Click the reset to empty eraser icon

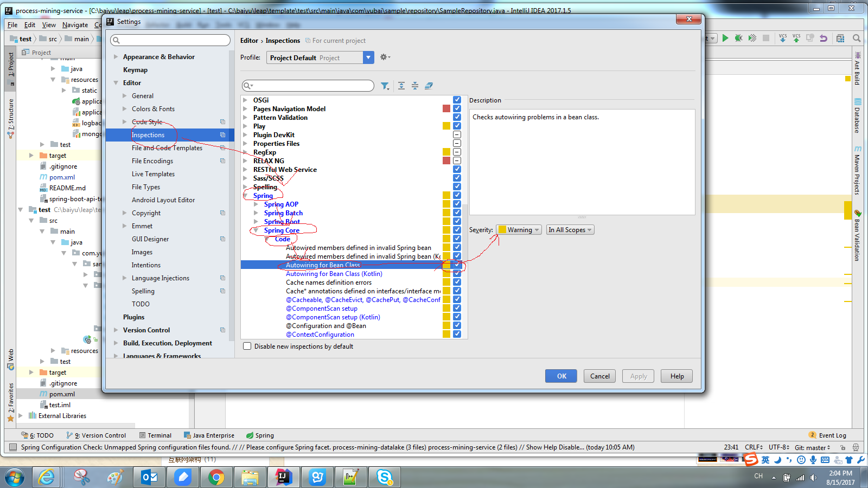pyautogui.click(x=429, y=86)
